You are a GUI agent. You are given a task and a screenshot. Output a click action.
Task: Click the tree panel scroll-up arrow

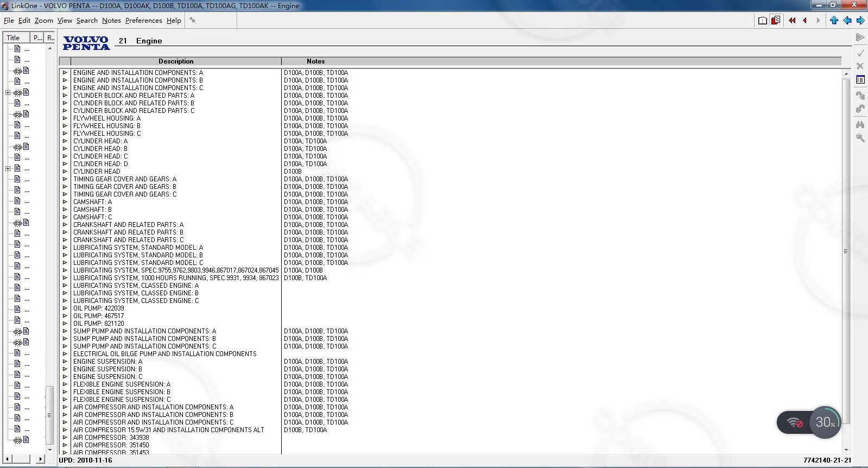[x=50, y=48]
